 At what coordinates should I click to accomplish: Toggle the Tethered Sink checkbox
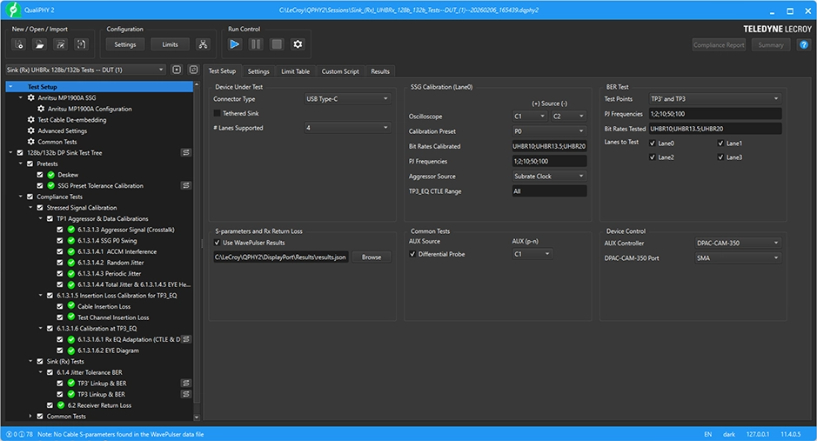tap(217, 113)
